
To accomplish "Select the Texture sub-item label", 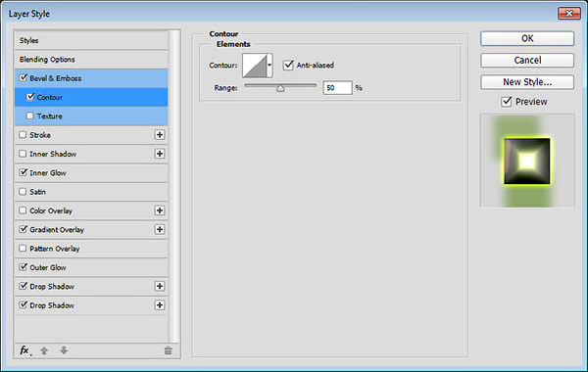I will pos(50,116).
